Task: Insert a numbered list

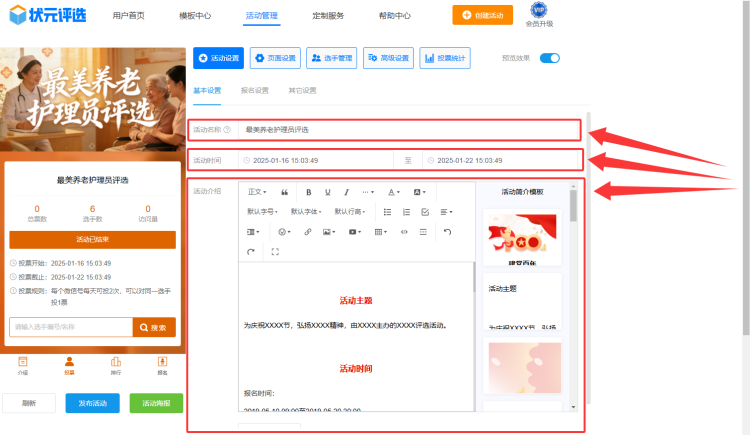Action: click(x=407, y=212)
